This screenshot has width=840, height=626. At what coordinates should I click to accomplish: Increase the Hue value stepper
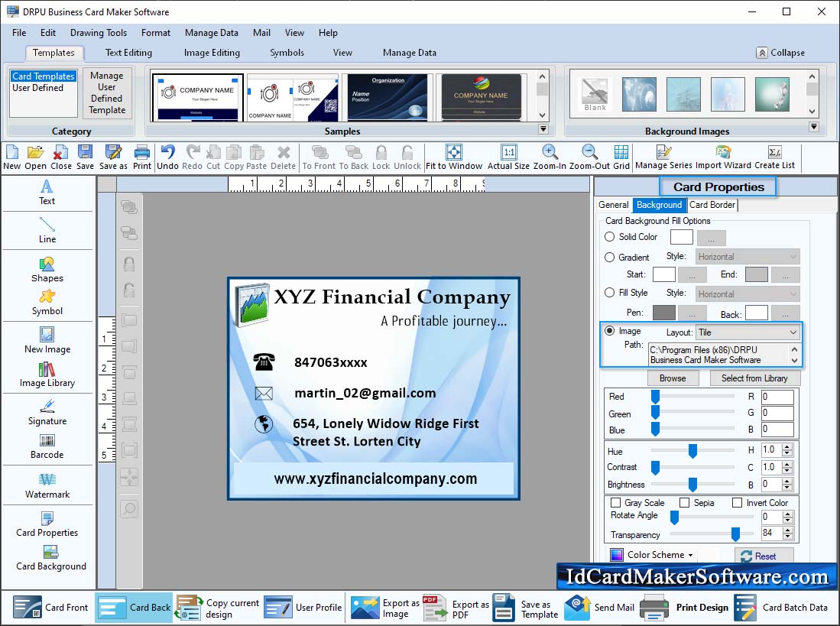787,446
